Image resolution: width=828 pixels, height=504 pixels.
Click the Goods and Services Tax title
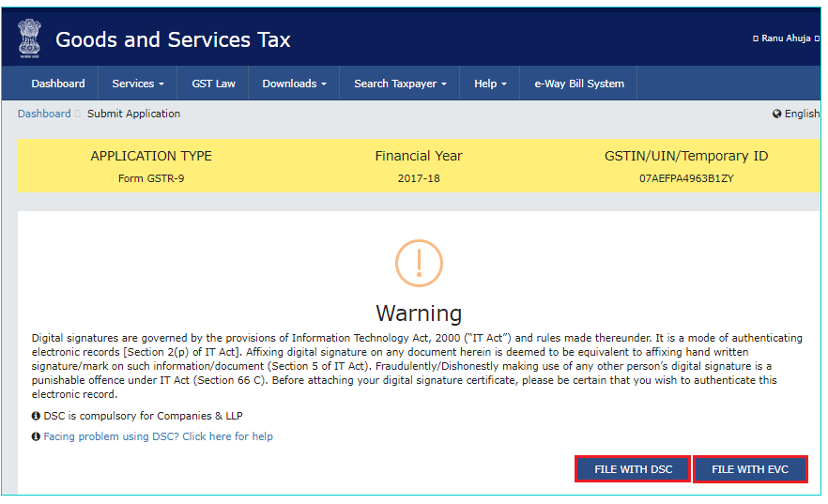click(173, 39)
